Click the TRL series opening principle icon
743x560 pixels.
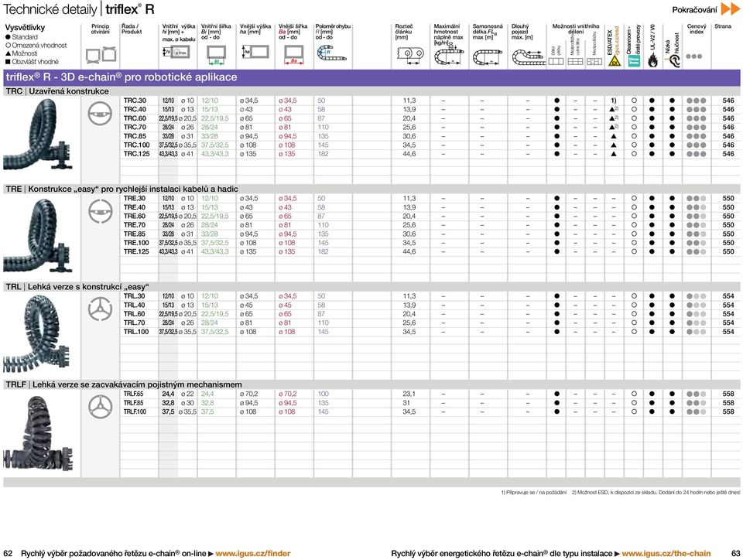(100, 309)
